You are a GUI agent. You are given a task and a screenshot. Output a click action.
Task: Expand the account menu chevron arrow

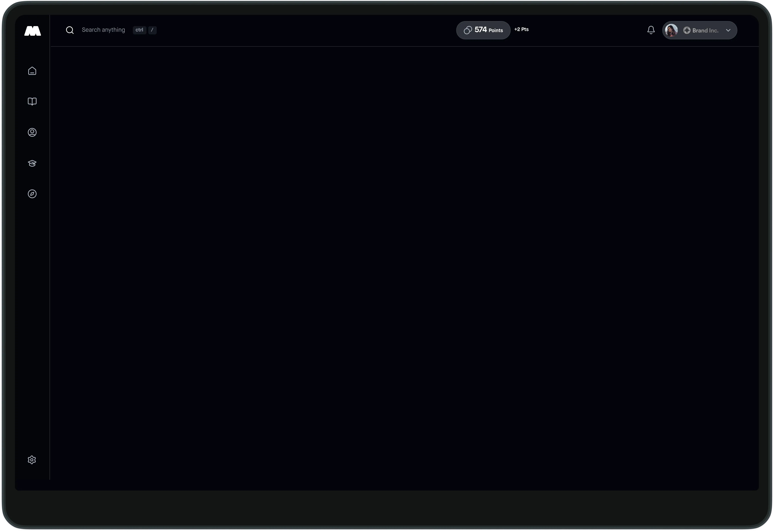click(x=728, y=30)
